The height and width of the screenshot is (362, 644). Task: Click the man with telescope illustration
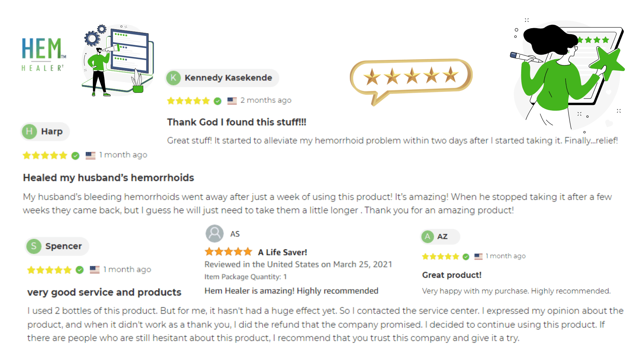click(118, 60)
